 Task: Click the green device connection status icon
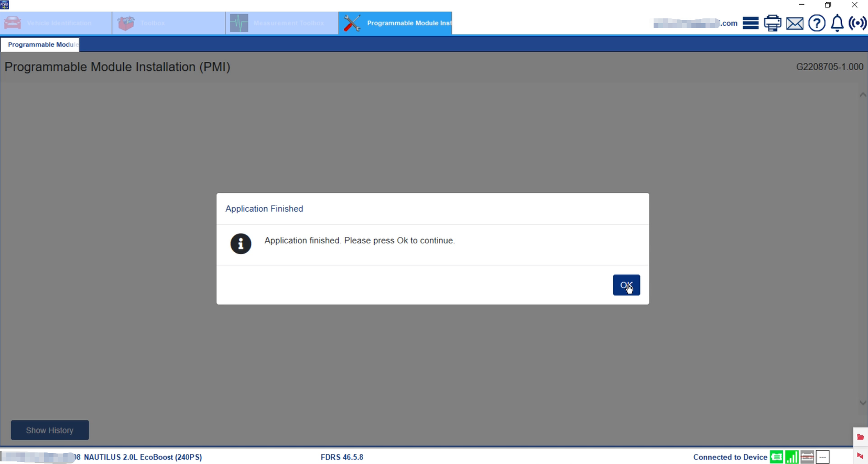[776, 457]
